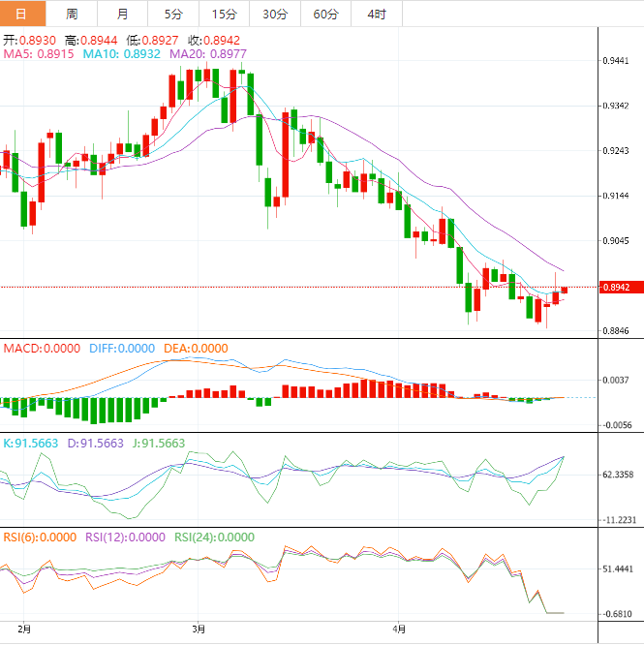This screenshot has height=645, width=644.
Task: Select the 15分 interval tab
Action: pos(223,14)
